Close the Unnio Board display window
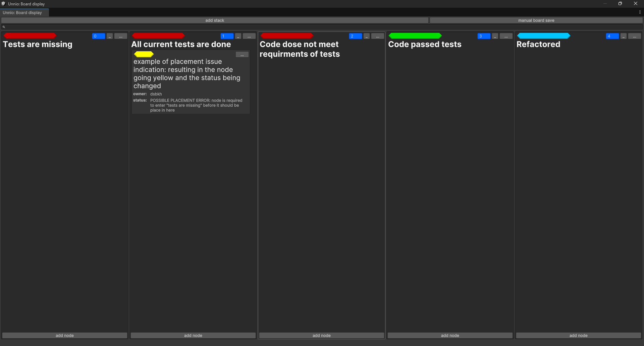The image size is (644, 346). 636,4
